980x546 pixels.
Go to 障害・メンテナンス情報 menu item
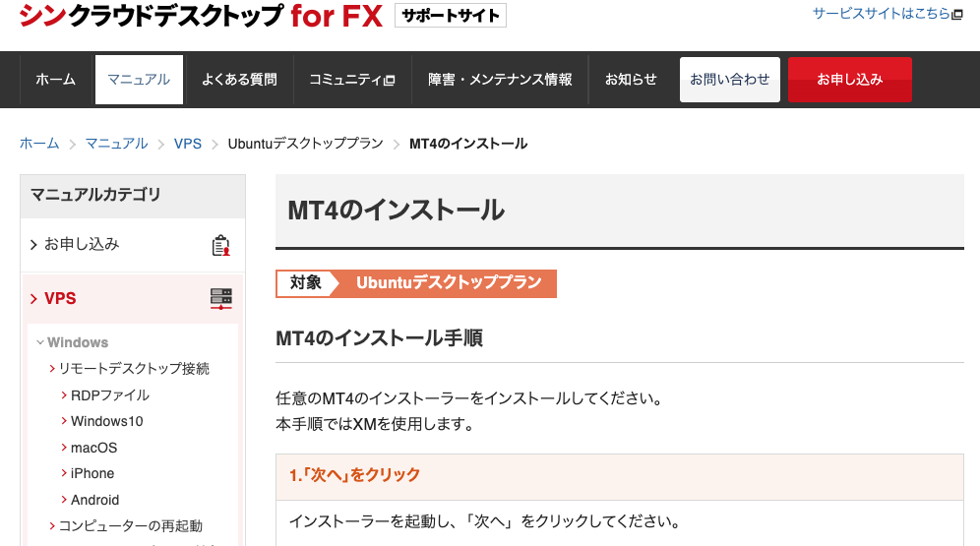pos(500,80)
